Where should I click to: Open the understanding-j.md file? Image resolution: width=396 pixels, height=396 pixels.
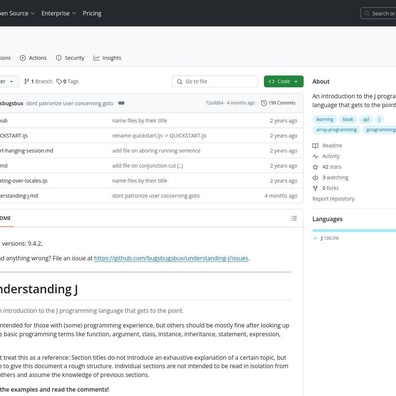click(x=19, y=196)
